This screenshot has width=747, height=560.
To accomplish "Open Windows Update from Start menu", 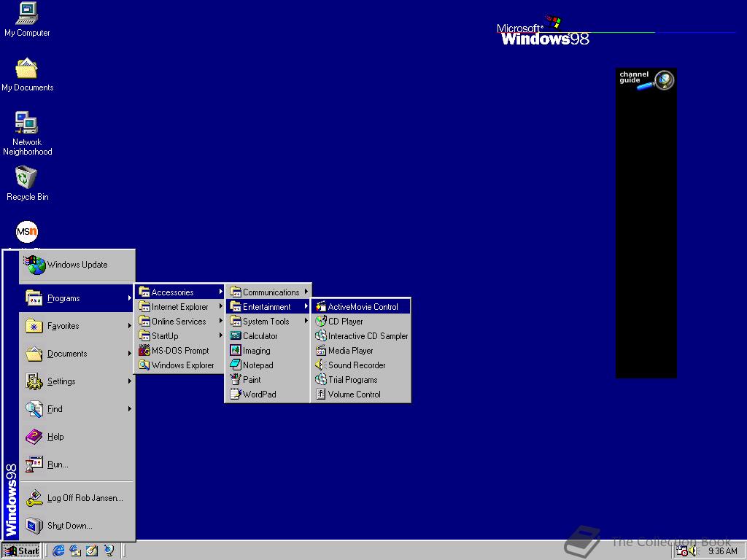I will point(77,265).
